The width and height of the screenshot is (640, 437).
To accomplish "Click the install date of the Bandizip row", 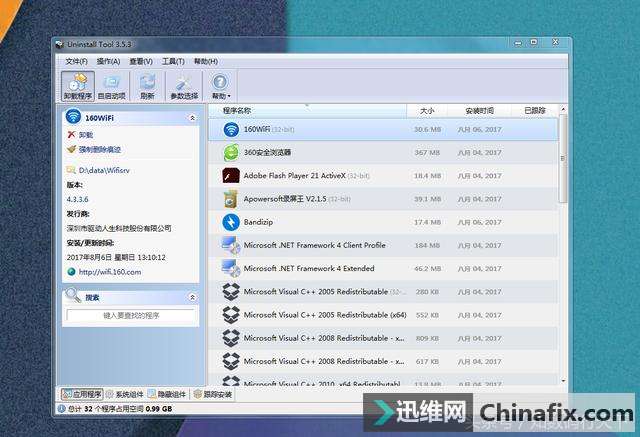I will pos(479,222).
